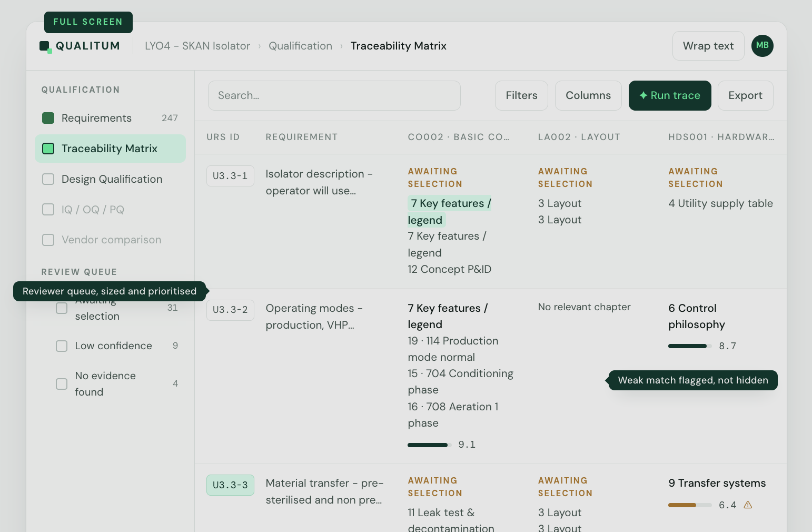Click the LA002 · LAYOUT column header

click(579, 137)
